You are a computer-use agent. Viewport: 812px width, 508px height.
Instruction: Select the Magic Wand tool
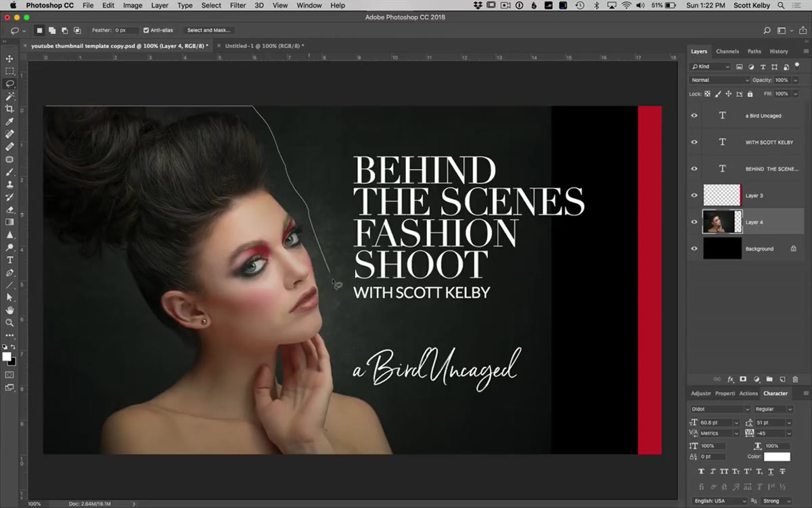click(9, 96)
